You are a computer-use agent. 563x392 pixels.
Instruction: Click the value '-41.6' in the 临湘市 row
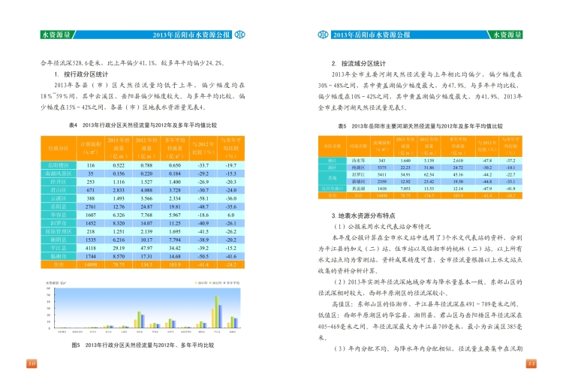click(x=231, y=256)
